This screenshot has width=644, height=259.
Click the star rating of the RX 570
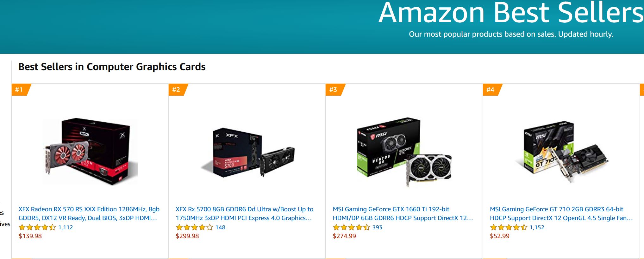[37, 227]
